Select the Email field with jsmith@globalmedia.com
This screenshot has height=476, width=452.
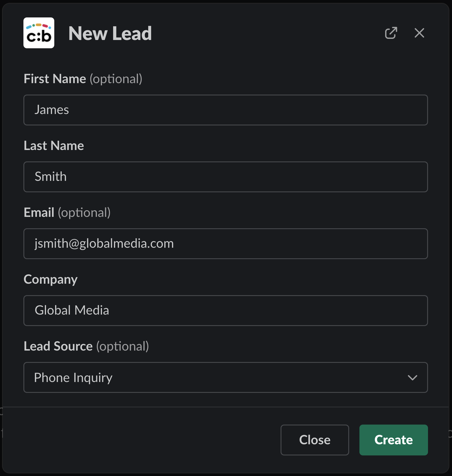click(x=225, y=244)
